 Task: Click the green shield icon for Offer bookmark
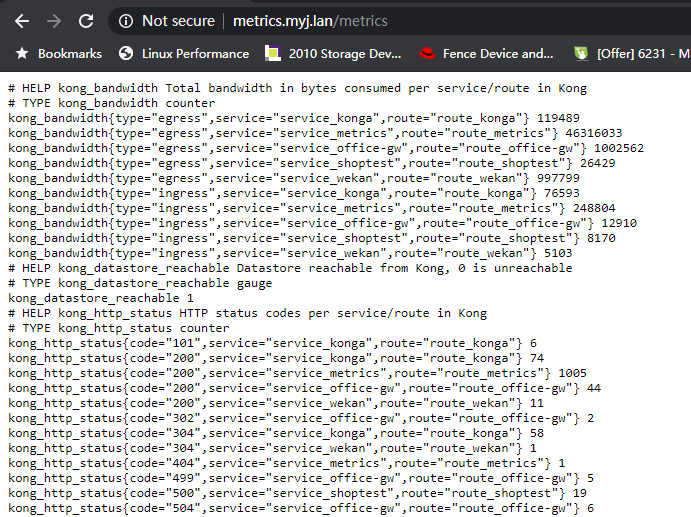click(x=580, y=53)
